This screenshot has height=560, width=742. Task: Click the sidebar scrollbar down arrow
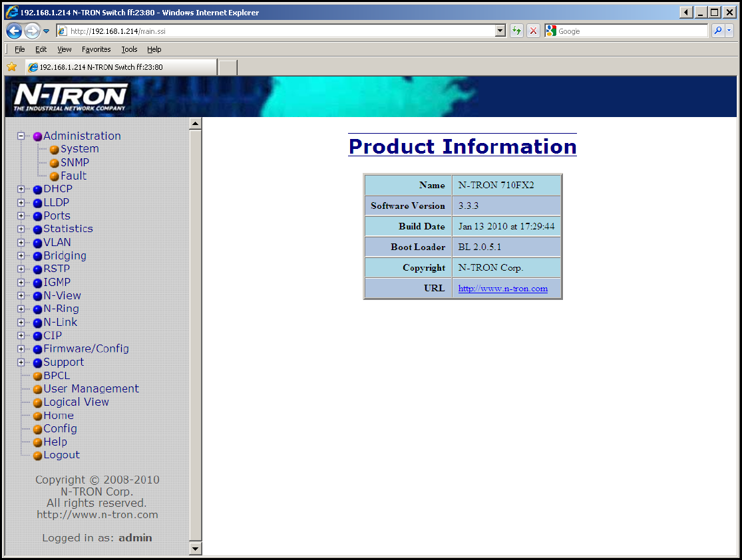(x=196, y=549)
